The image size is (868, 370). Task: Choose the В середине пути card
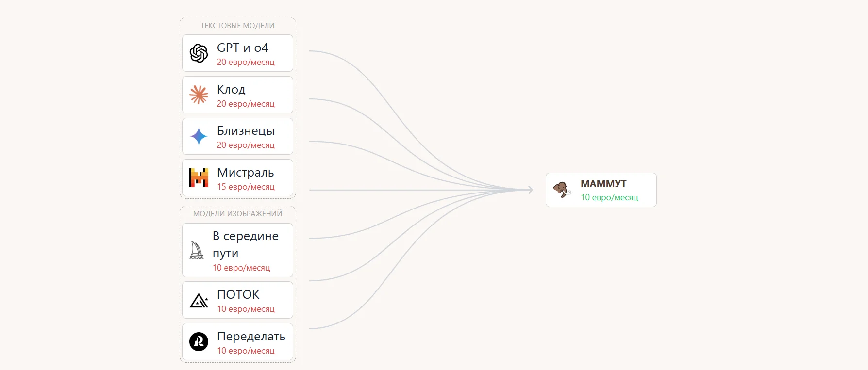click(x=237, y=250)
